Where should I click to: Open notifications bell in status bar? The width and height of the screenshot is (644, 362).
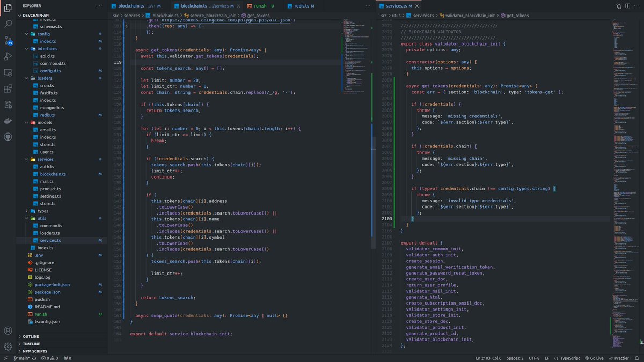click(x=638, y=358)
